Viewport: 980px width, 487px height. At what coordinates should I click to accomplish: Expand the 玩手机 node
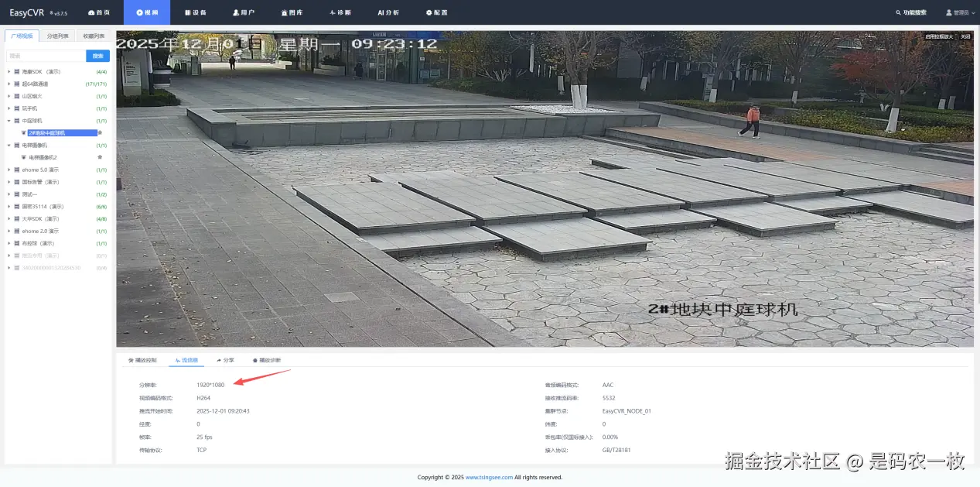click(9, 108)
